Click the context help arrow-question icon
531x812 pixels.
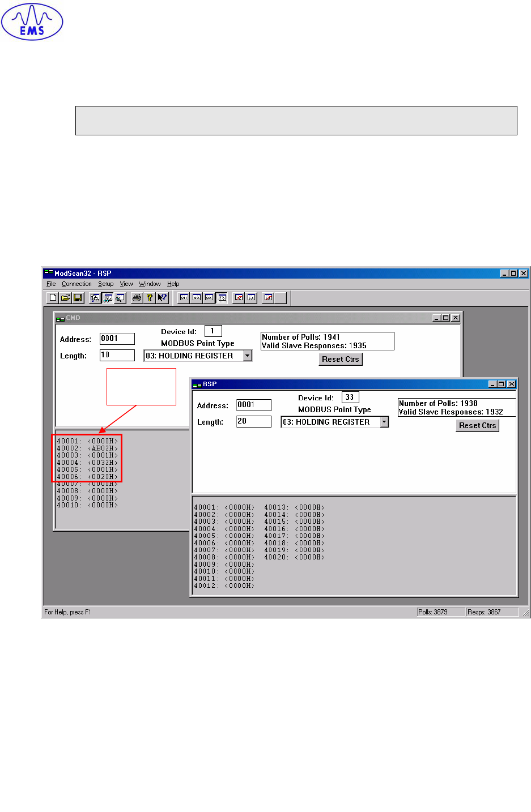(x=162, y=297)
